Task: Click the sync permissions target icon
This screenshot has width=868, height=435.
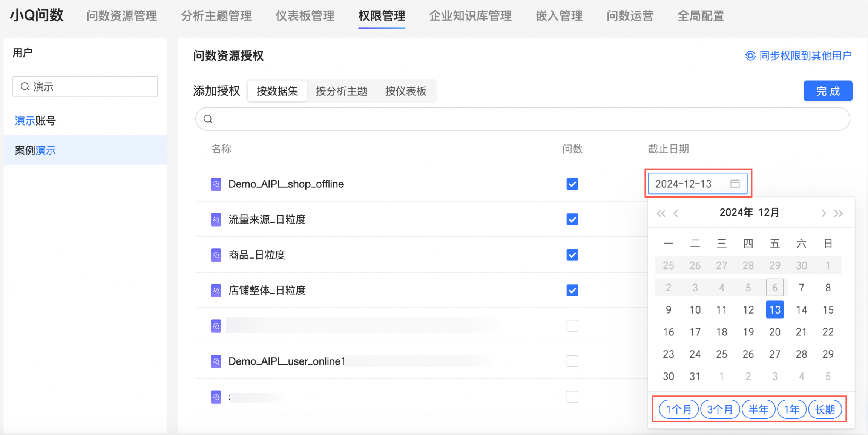Action: [750, 56]
